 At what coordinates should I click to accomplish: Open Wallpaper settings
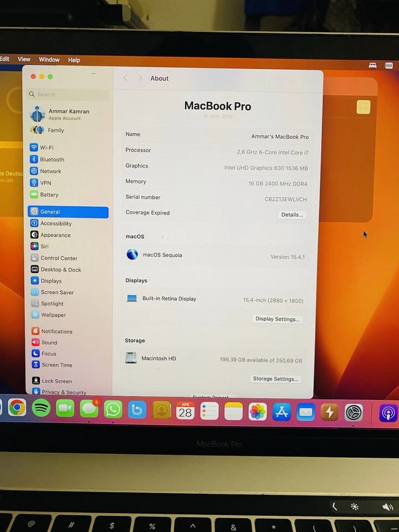[x=49, y=315]
